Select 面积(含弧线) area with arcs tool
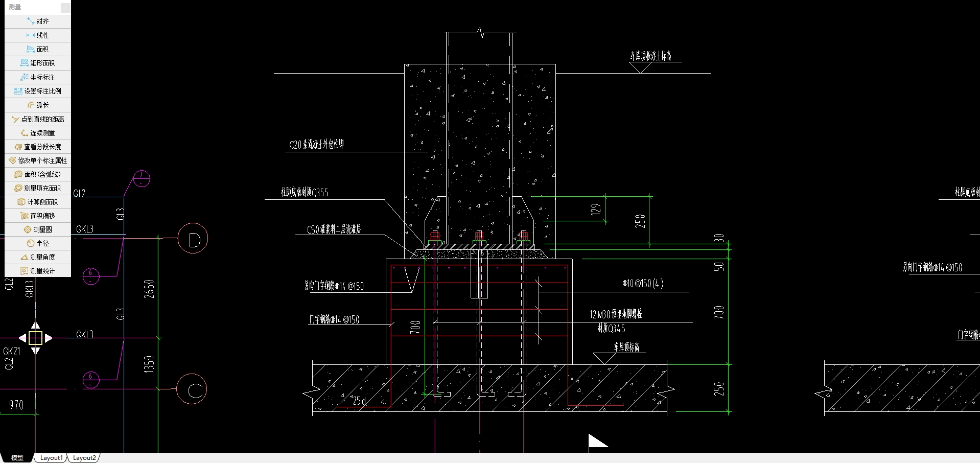The height and width of the screenshot is (463, 980). (x=38, y=174)
